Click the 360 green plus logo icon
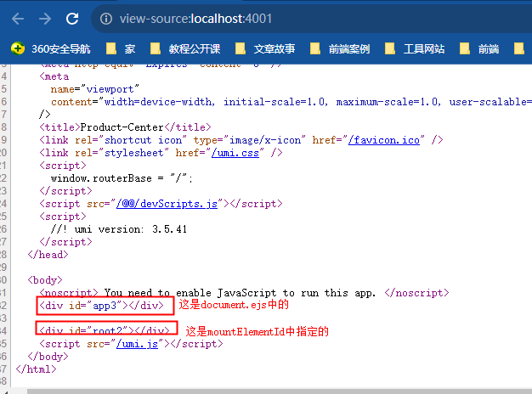The width and height of the screenshot is (532, 394). point(18,48)
